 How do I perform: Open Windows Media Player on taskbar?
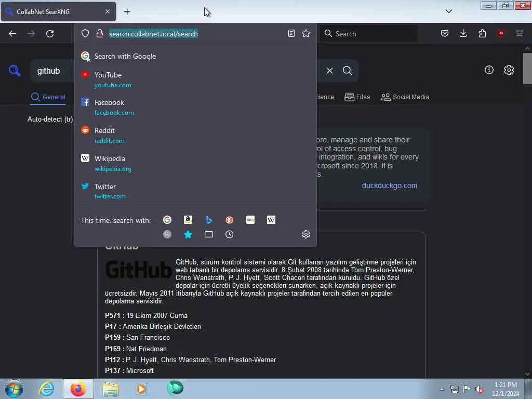point(142,389)
